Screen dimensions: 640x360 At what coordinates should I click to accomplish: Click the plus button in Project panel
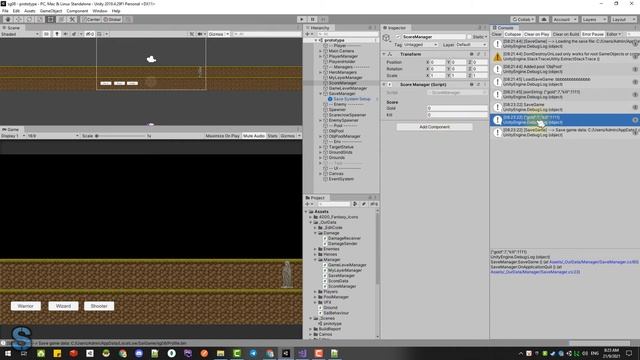tap(308, 204)
